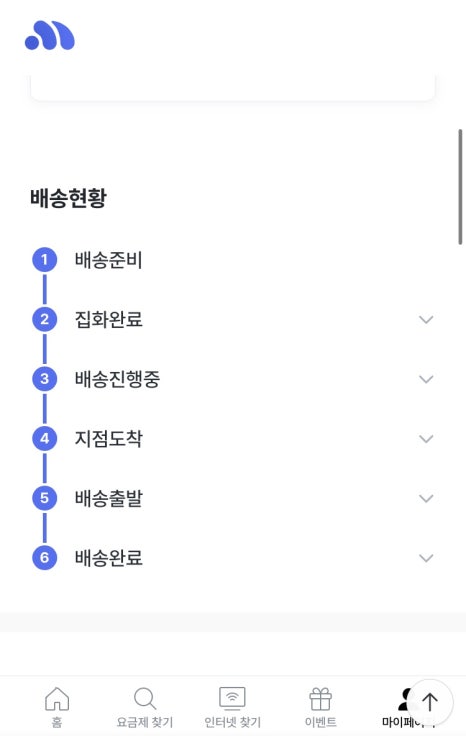
Task: Expand the 배송완료 chevron
Action: [426, 558]
